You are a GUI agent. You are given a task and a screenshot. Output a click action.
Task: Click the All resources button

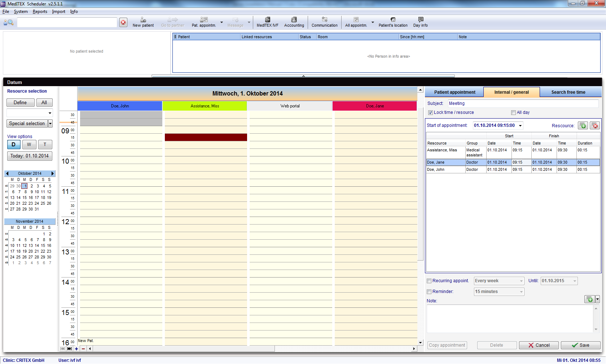pos(44,103)
